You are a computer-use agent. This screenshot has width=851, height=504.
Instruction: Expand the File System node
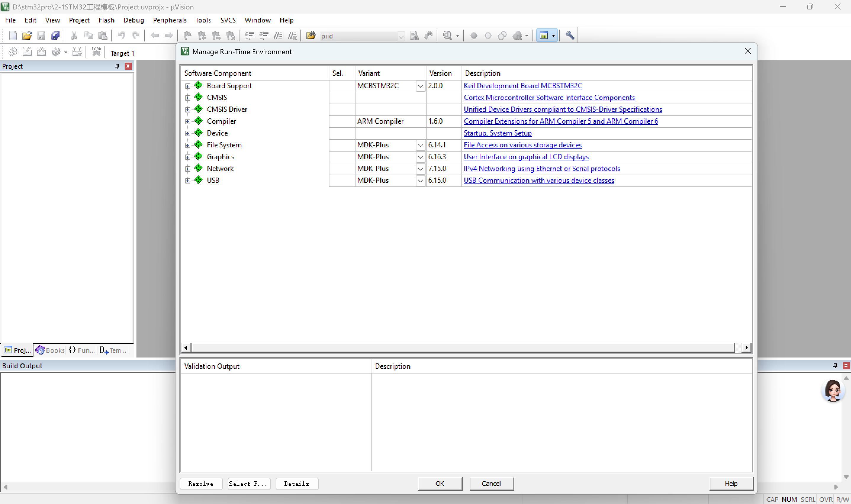188,145
